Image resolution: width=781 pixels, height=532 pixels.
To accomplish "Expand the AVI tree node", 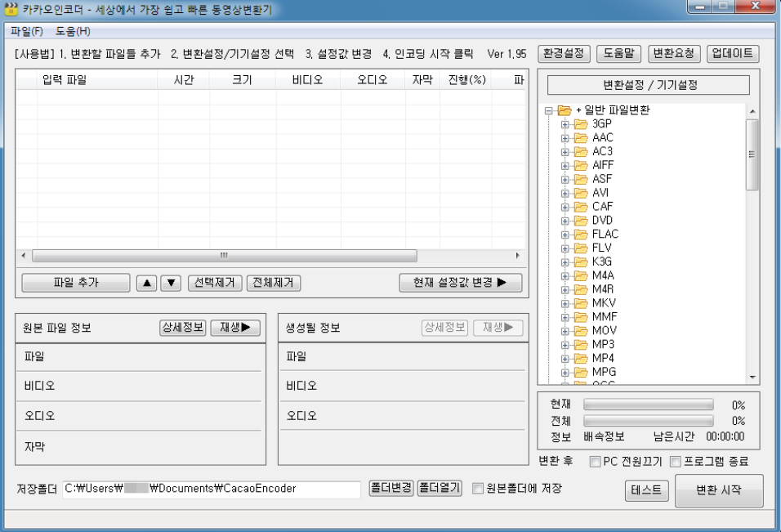I will pos(565,194).
